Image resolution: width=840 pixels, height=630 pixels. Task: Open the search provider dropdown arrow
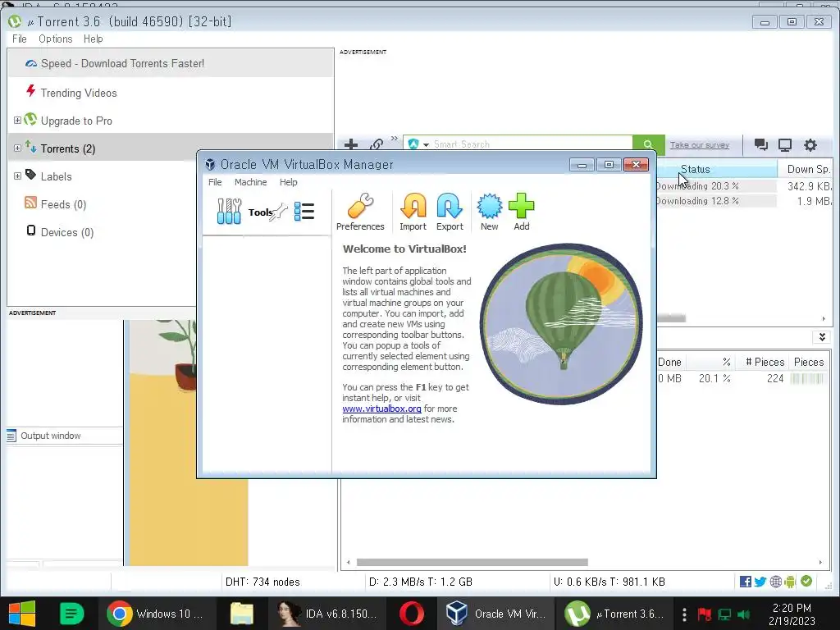coord(427,144)
